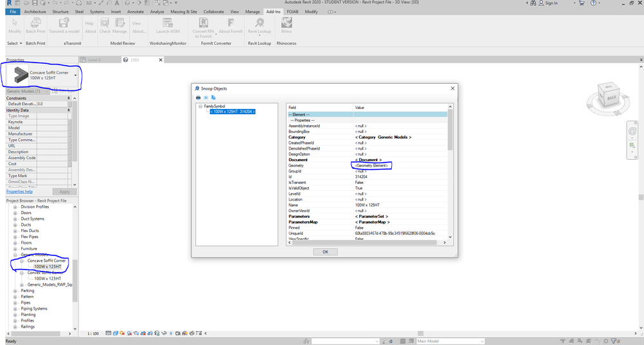Click the ParameterSet value link
Viewport: 644px width, 345px height.
[371, 217]
